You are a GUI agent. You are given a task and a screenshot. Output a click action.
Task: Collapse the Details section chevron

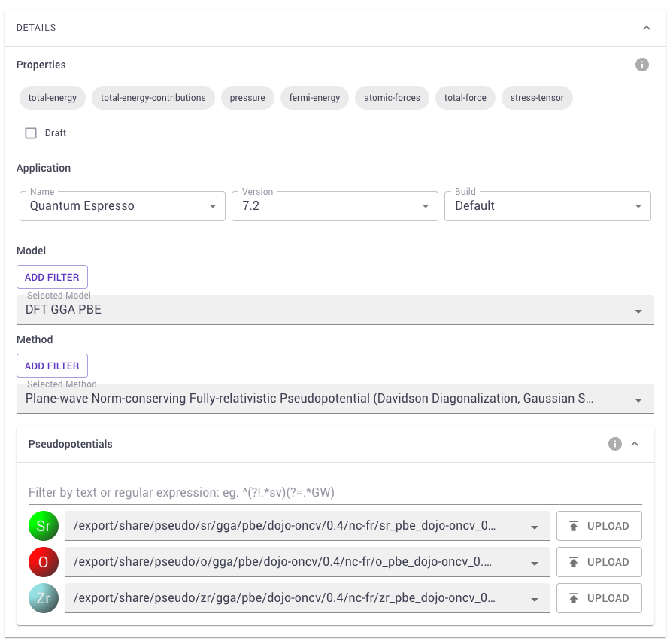point(647,28)
